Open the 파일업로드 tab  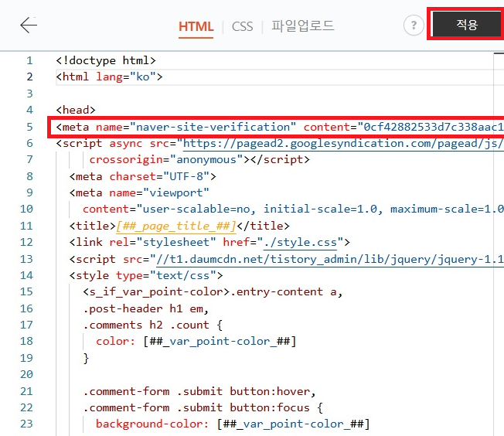point(302,26)
